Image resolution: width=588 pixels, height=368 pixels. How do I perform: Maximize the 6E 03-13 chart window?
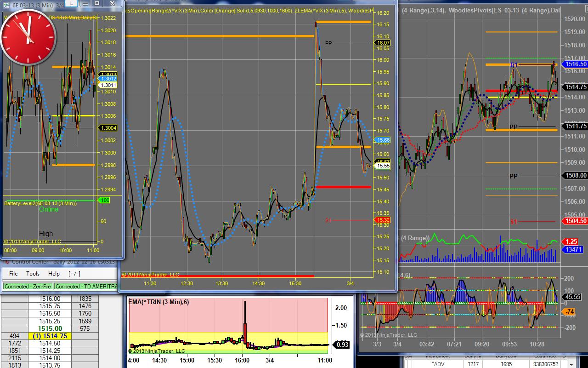(97, 3)
